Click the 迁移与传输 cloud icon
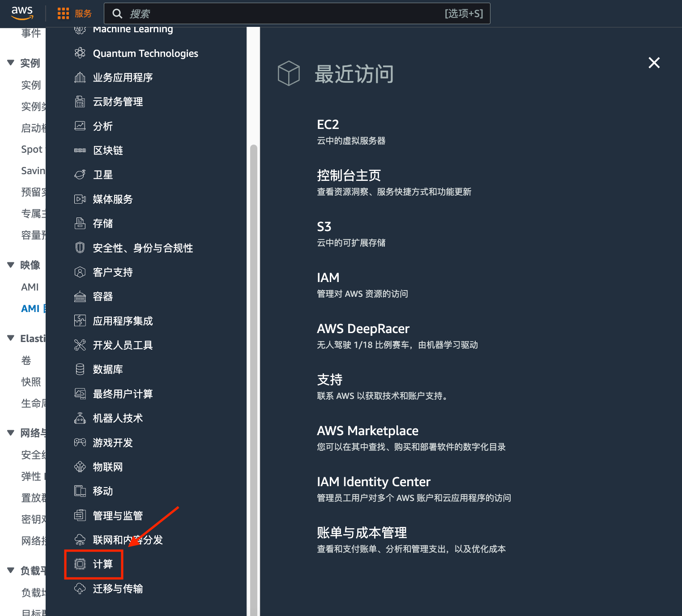The height and width of the screenshot is (616, 682). tap(80, 589)
